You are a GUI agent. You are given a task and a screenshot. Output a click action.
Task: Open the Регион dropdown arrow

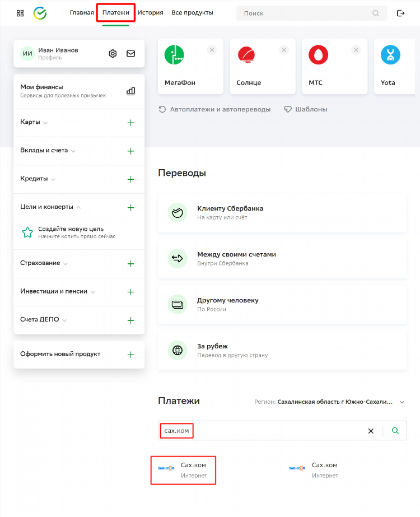pos(402,402)
